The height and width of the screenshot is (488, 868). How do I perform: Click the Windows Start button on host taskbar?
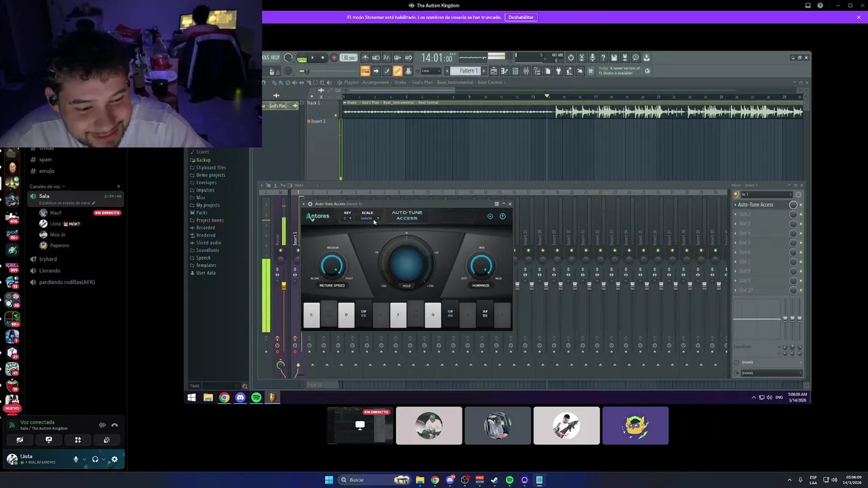coord(329,480)
